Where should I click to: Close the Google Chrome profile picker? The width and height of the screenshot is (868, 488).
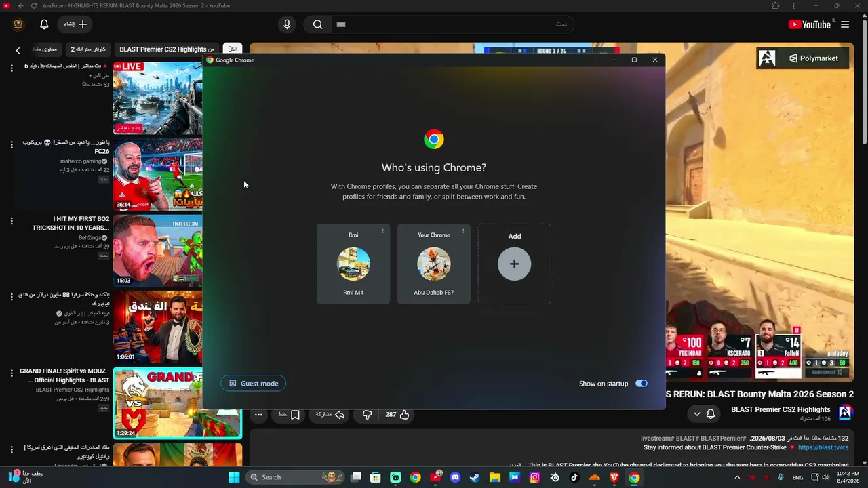655,60
